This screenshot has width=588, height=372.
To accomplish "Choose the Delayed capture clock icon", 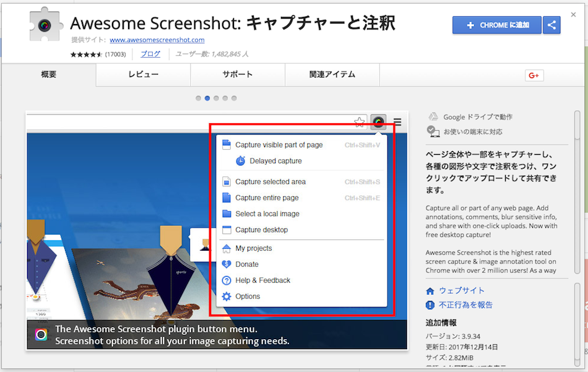I will click(240, 161).
